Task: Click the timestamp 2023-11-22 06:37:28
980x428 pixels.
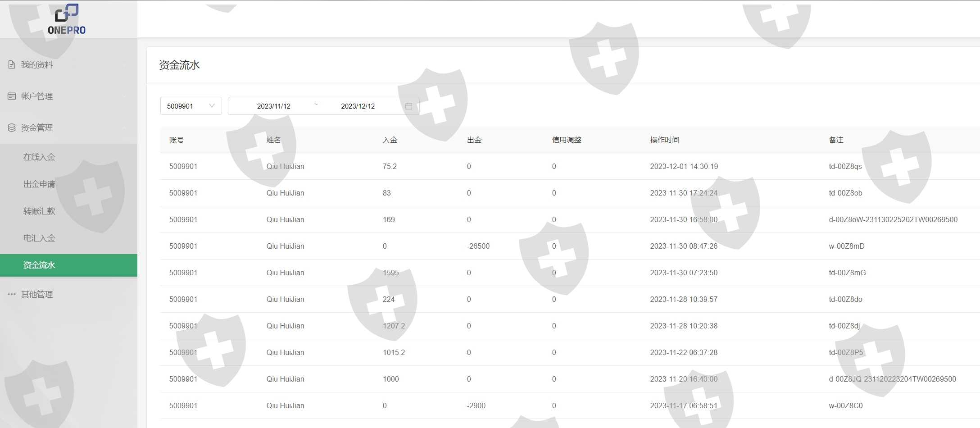Action: click(x=684, y=352)
